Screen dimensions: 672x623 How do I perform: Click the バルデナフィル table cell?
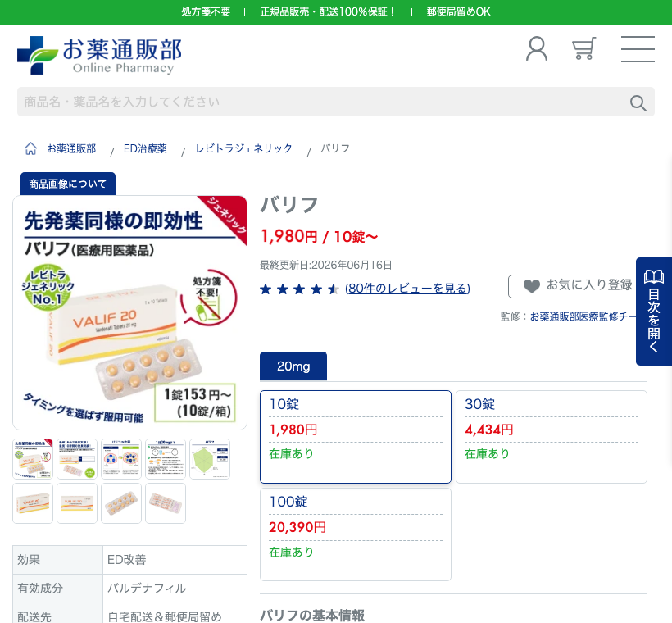[x=175, y=589]
